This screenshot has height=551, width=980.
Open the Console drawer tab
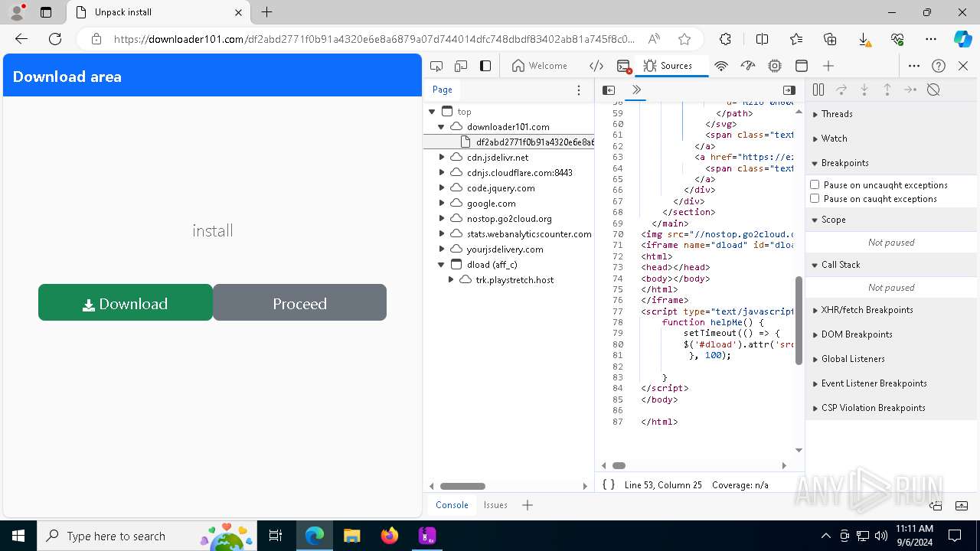click(452, 504)
